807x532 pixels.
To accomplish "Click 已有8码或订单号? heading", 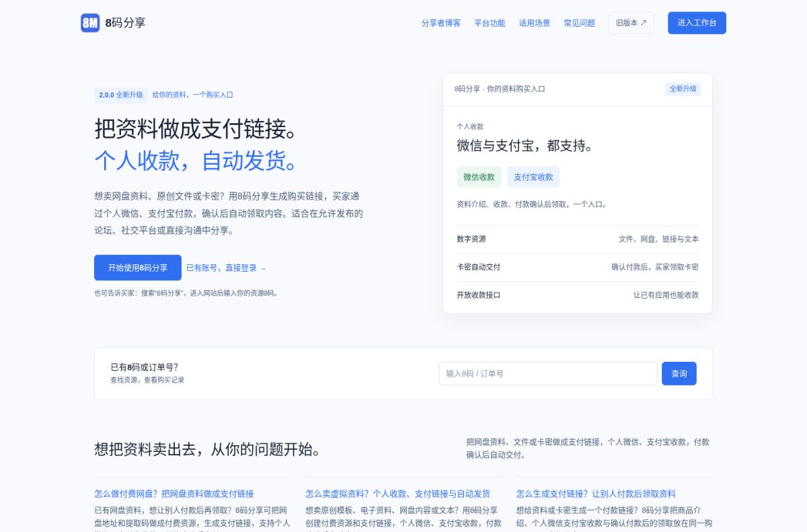I will (145, 367).
